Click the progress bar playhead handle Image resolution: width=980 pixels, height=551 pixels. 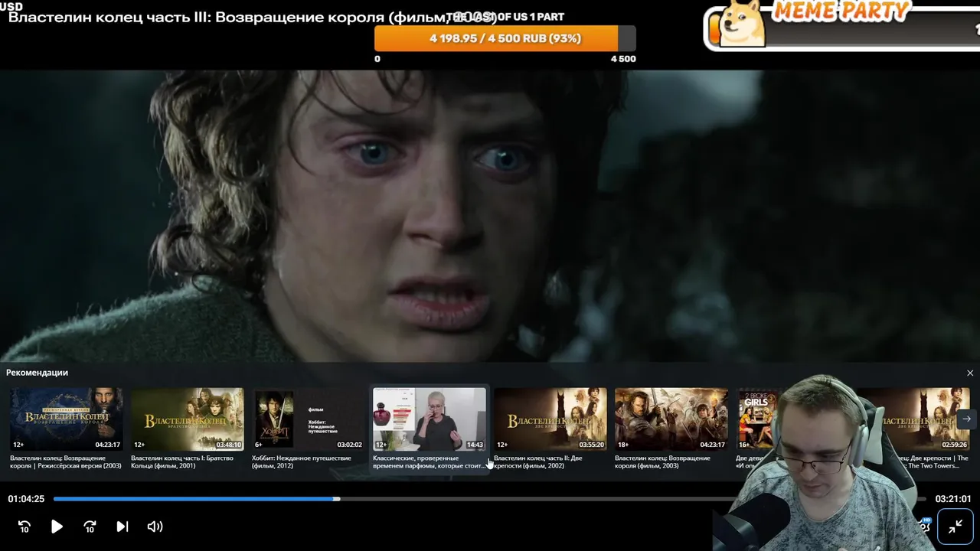[x=337, y=499]
